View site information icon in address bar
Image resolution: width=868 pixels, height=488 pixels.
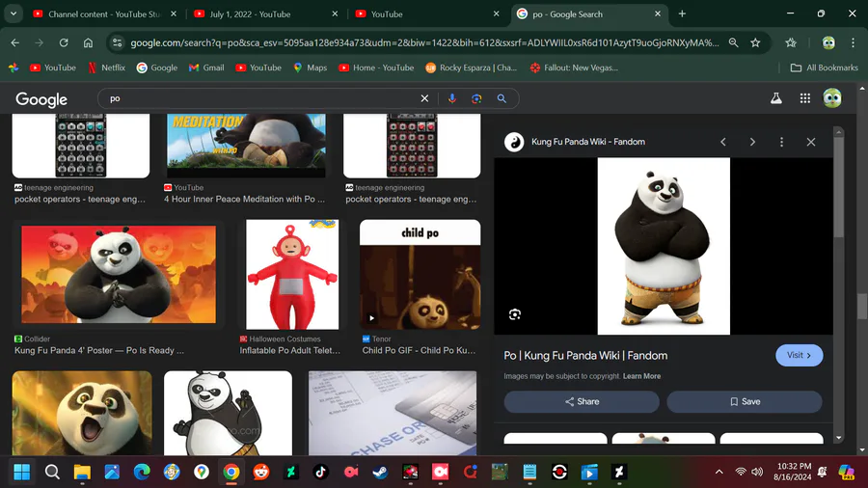(x=117, y=42)
